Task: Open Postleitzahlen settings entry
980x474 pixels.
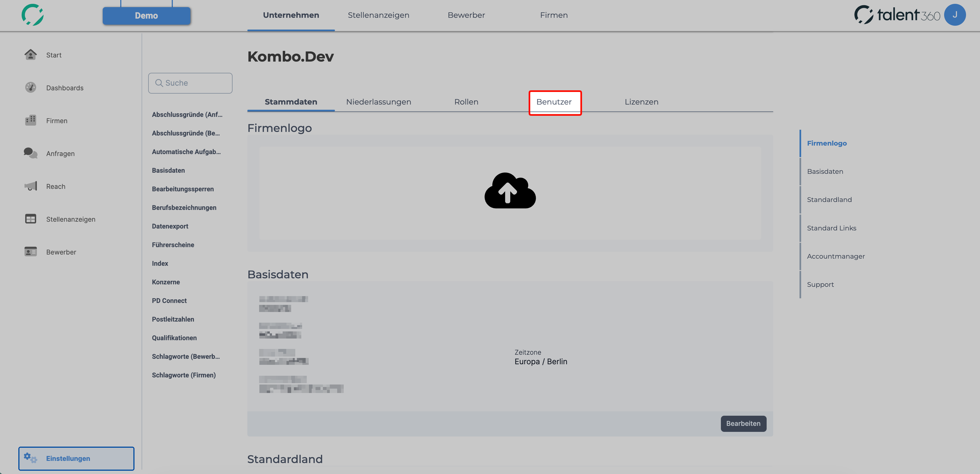Action: point(173,319)
